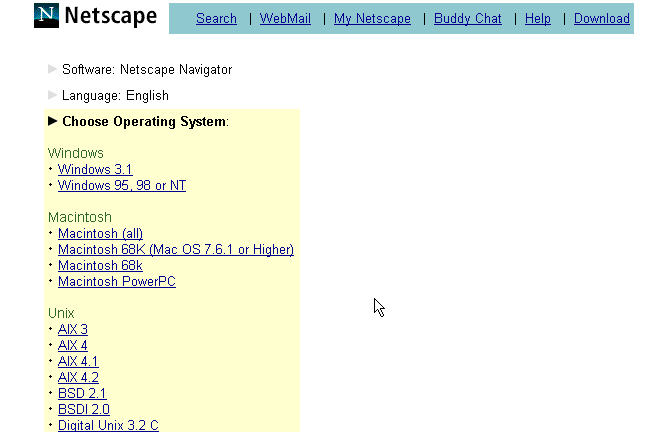Click the Download link in header

pyautogui.click(x=601, y=18)
